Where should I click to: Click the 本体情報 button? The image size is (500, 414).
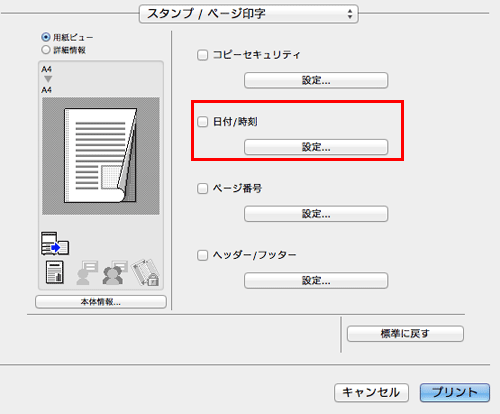(101, 302)
